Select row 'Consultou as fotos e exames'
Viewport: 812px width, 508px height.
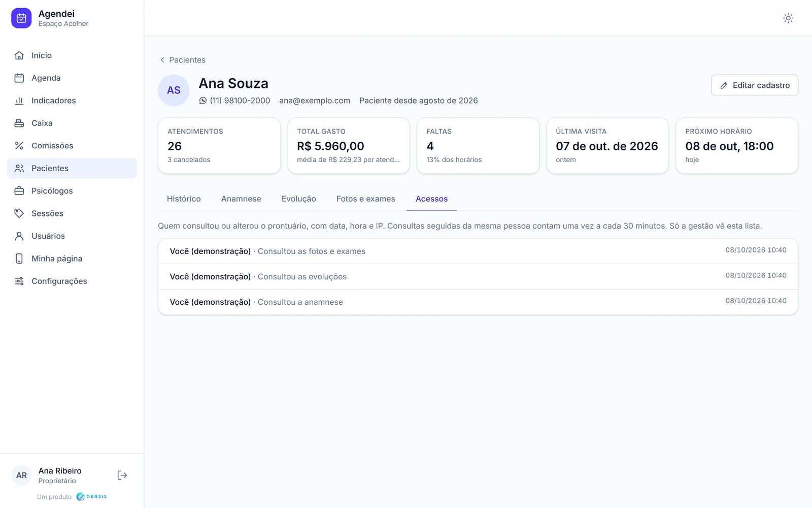pyautogui.click(x=478, y=251)
